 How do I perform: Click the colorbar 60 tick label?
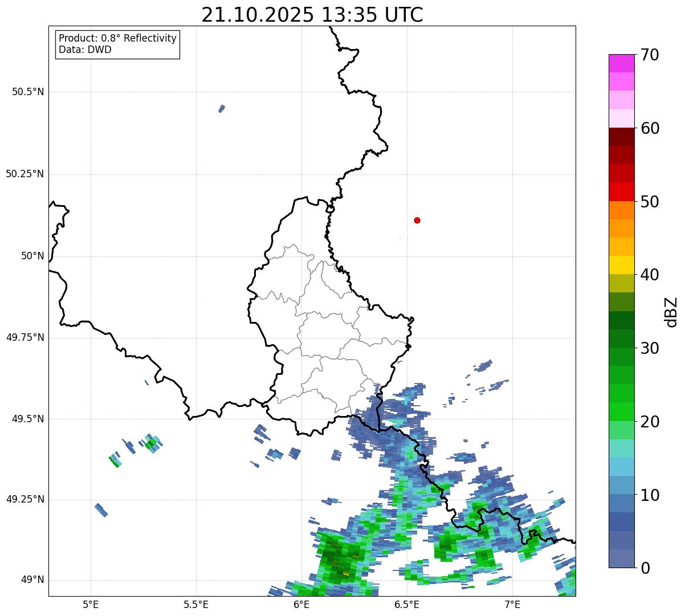click(x=650, y=128)
